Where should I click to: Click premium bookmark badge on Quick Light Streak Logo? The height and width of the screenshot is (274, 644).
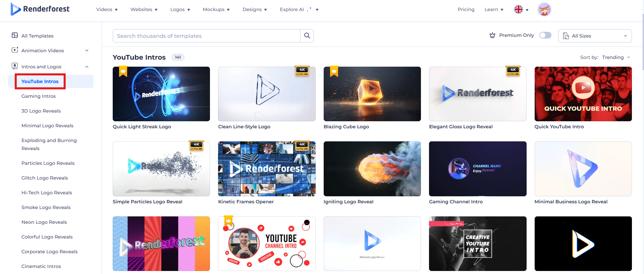[x=123, y=71]
